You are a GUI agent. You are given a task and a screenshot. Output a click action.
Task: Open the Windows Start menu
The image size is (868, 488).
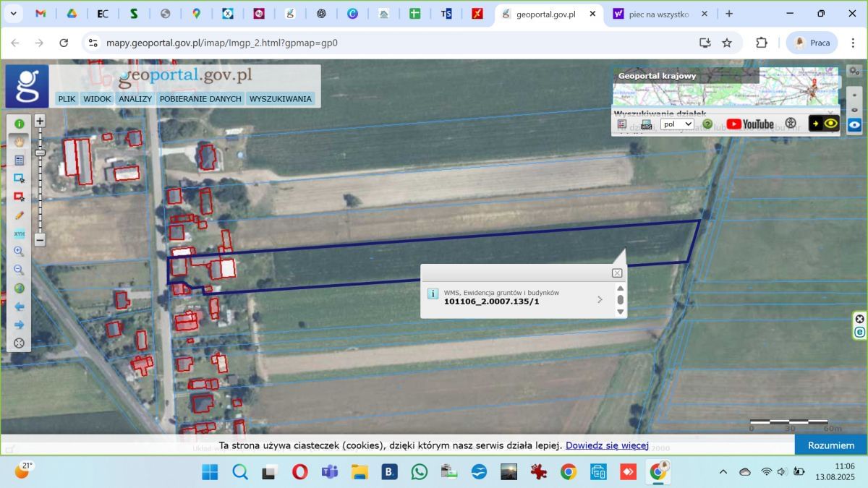(x=210, y=472)
